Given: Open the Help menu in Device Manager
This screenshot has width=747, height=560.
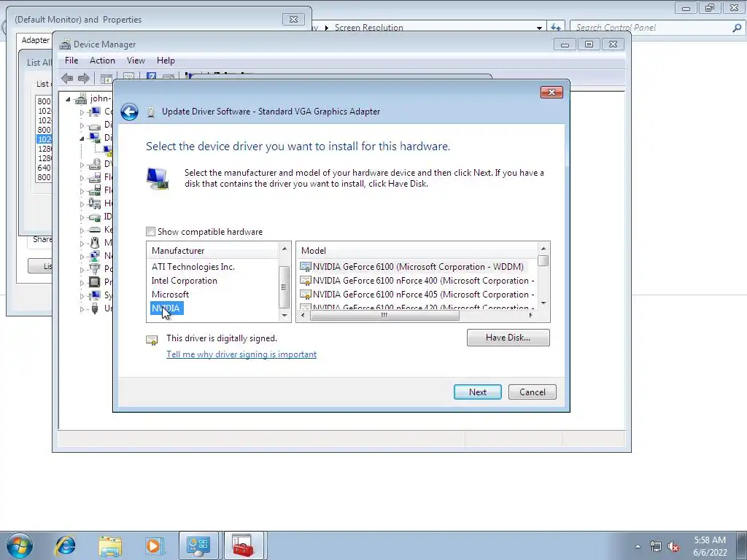Looking at the screenshot, I should click(166, 61).
